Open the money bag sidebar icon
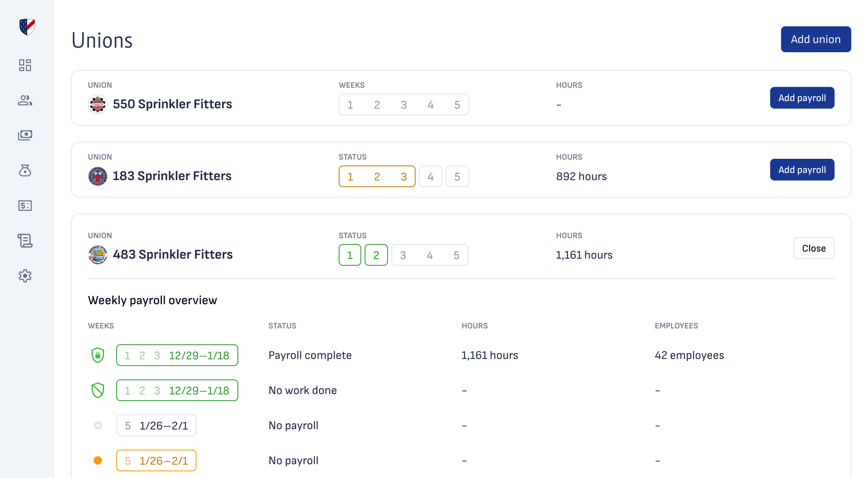The image size is (868, 478). [25, 170]
